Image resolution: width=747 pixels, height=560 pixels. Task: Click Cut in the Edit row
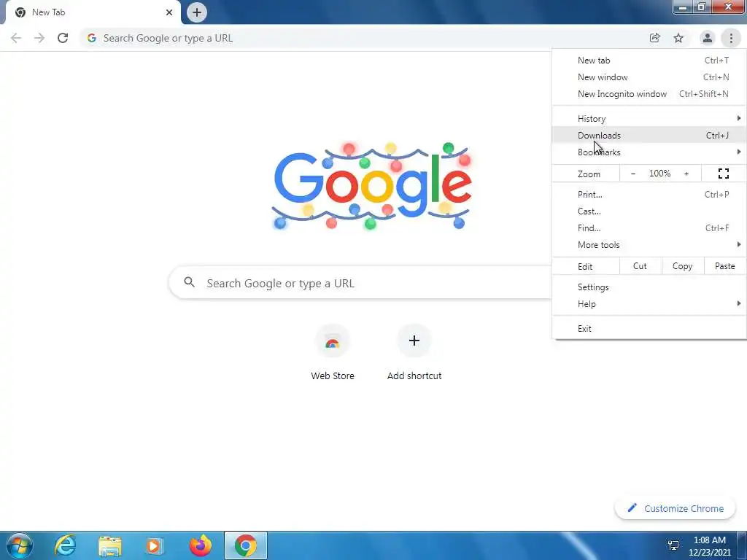point(640,266)
